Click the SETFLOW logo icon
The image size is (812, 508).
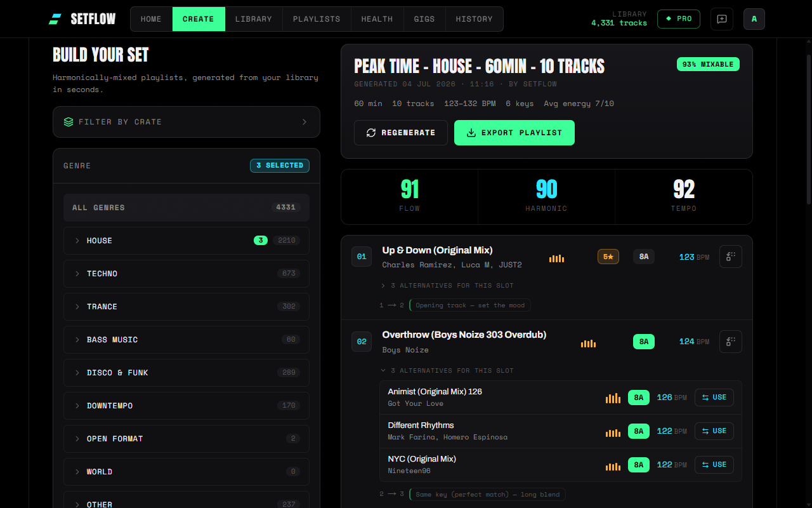click(55, 19)
